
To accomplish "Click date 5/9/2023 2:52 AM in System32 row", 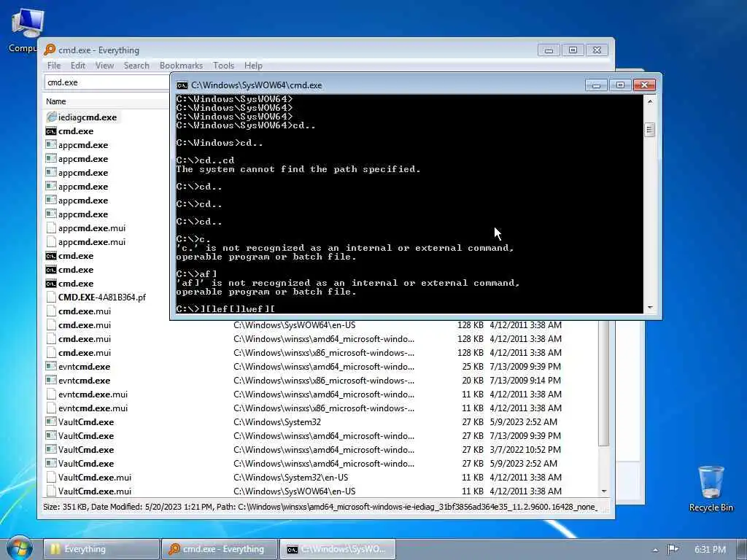I will pyautogui.click(x=523, y=422).
